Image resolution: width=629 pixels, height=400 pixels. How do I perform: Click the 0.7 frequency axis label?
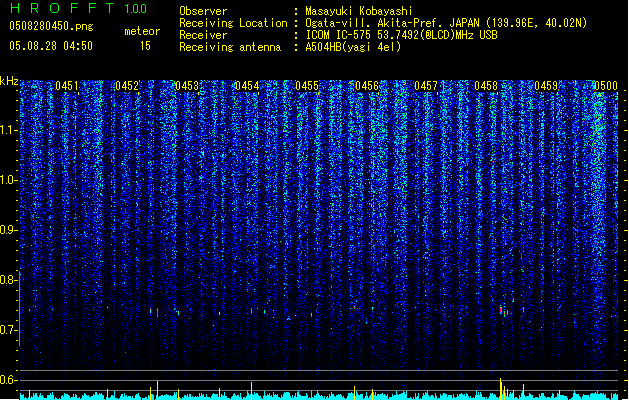click(9, 330)
